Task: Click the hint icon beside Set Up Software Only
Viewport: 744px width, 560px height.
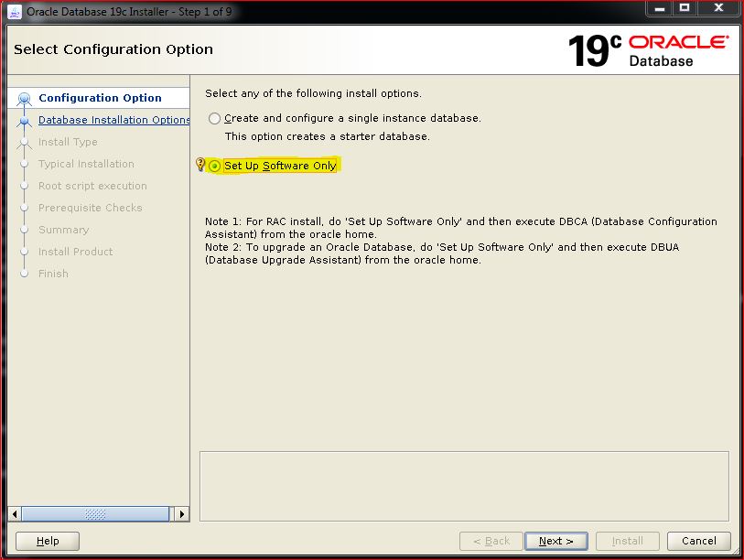Action: click(x=200, y=165)
